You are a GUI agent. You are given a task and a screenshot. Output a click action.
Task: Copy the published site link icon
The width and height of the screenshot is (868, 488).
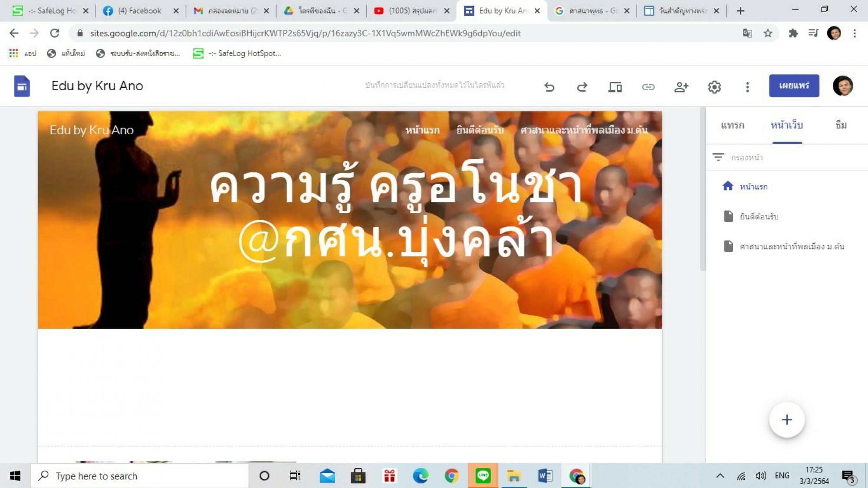click(648, 87)
